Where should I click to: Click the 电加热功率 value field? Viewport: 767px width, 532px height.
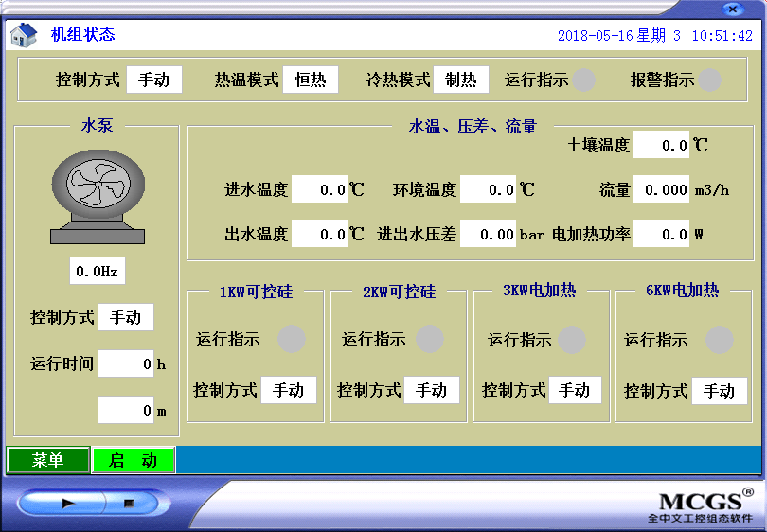pyautogui.click(x=661, y=234)
